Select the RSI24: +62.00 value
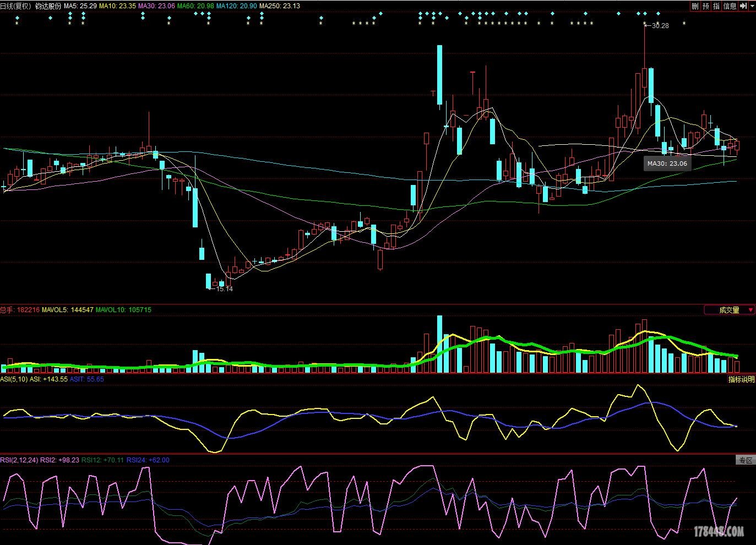The image size is (756, 545). click(x=148, y=460)
